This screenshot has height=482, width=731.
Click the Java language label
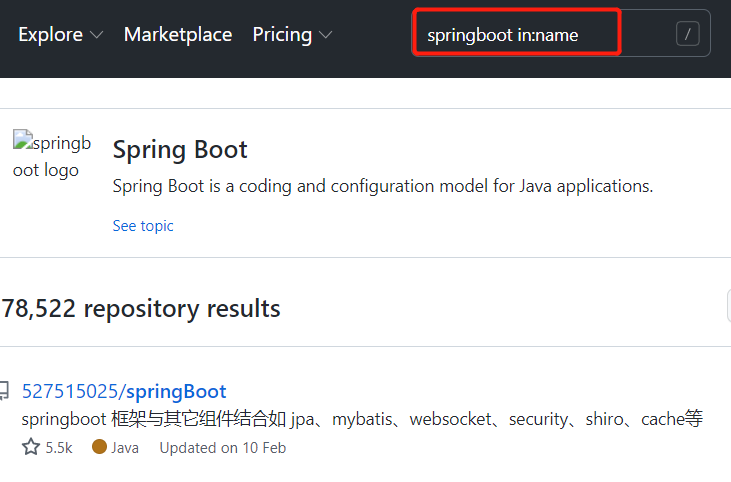125,448
